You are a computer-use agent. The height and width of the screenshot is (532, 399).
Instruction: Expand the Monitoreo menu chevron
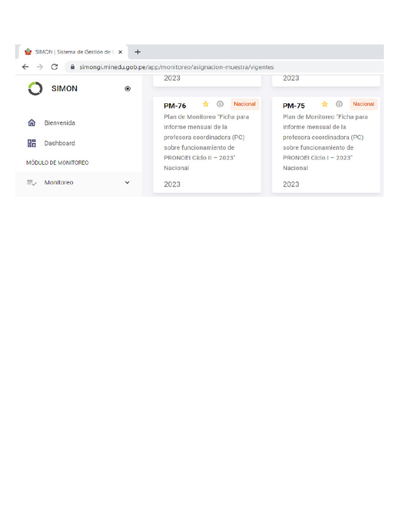point(127,183)
